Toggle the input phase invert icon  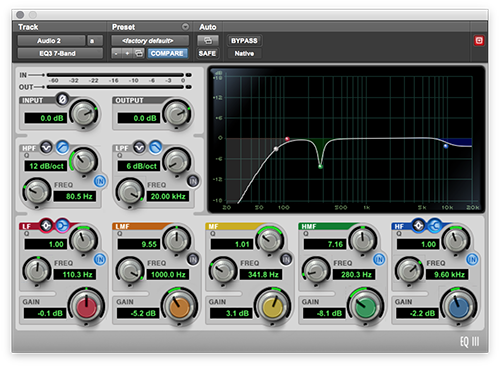62,99
